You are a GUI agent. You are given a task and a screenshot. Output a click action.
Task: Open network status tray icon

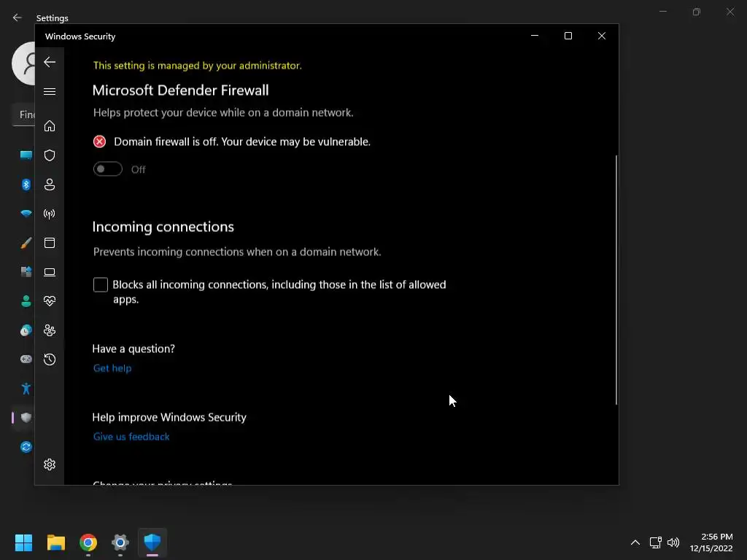point(656,542)
